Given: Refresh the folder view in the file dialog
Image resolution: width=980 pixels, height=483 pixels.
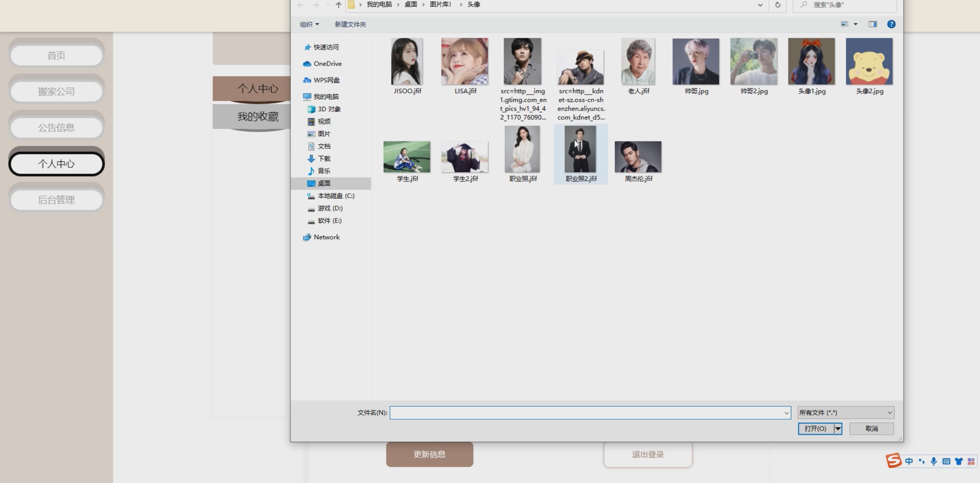Looking at the screenshot, I should pyautogui.click(x=778, y=5).
